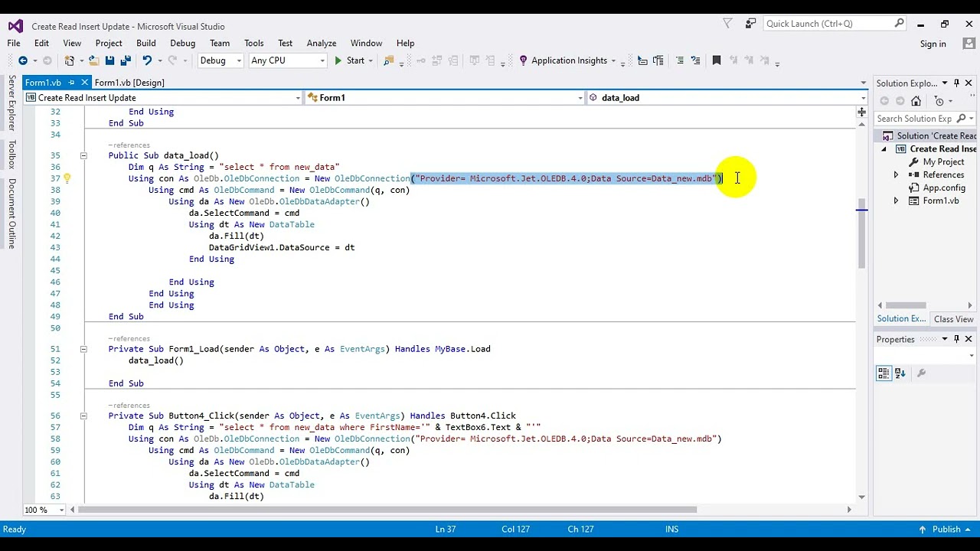
Task: Sort Properties alphabetically with A-Z icon
Action: pyautogui.click(x=900, y=373)
